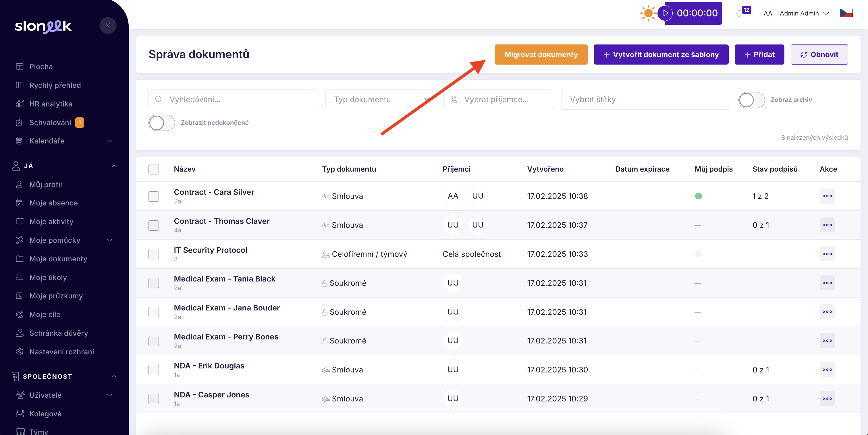Open Moje dokumenty in the sidebar
Image resolution: width=868 pixels, height=435 pixels.
(58, 259)
